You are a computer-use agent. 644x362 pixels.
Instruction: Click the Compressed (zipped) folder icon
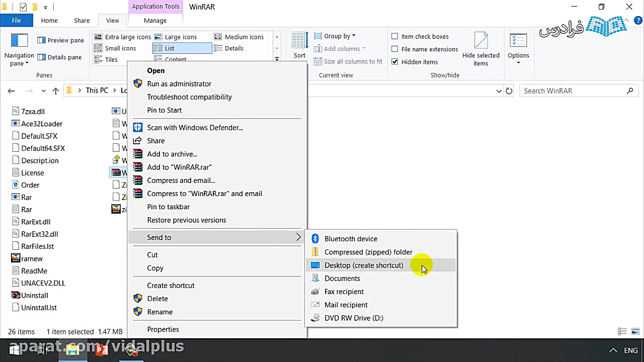[315, 252]
